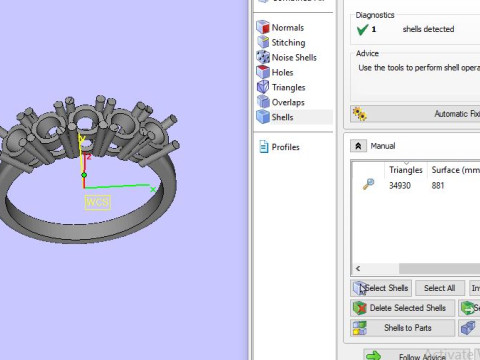Viewport: 480px width, 360px height.
Task: Click the Select Shells button
Action: coord(381,288)
